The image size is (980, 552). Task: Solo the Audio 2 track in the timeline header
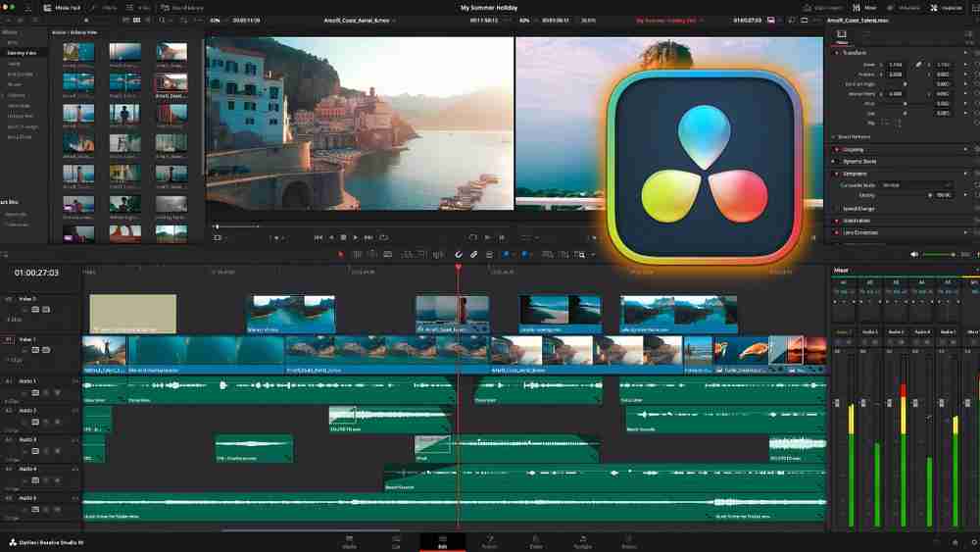[x=46, y=422]
